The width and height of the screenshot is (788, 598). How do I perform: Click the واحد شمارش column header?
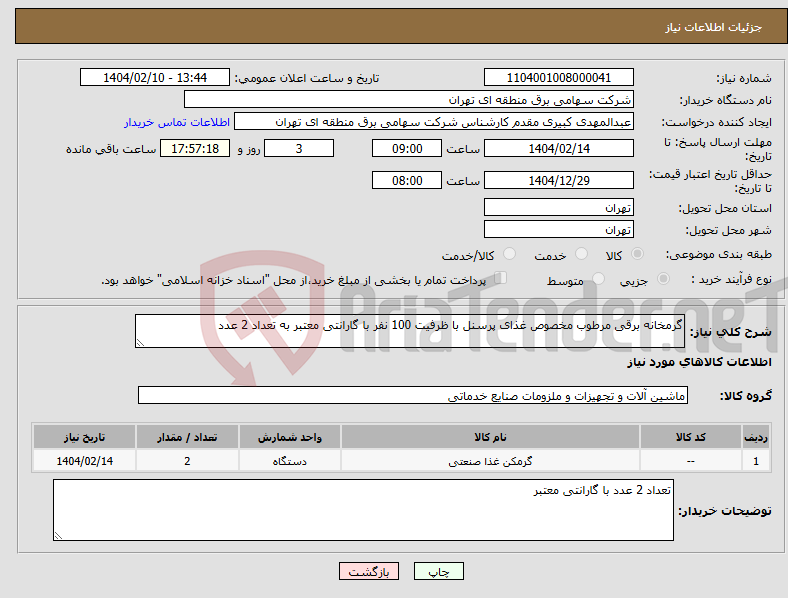pyautogui.click(x=289, y=437)
